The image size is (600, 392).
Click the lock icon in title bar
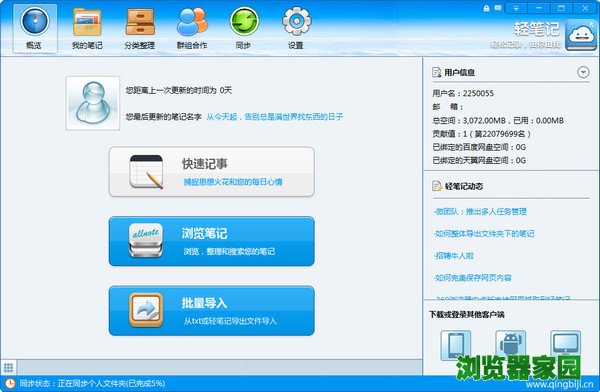tap(486, 8)
